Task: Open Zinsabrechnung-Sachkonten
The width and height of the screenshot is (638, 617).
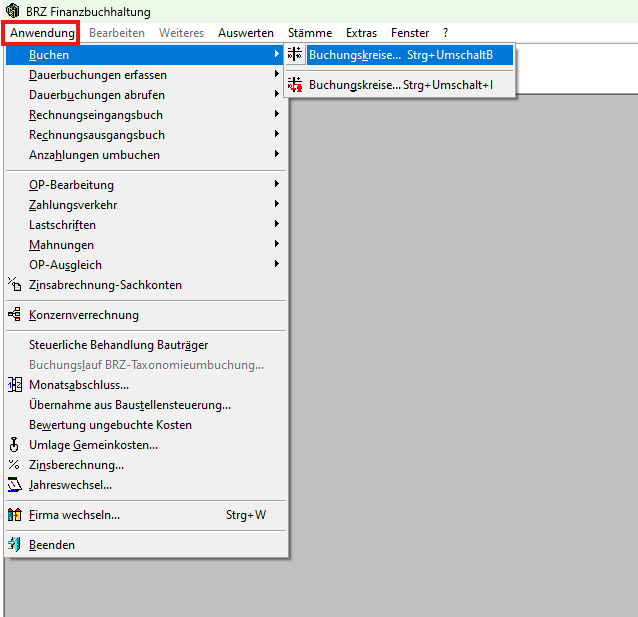Action: [x=146, y=284]
